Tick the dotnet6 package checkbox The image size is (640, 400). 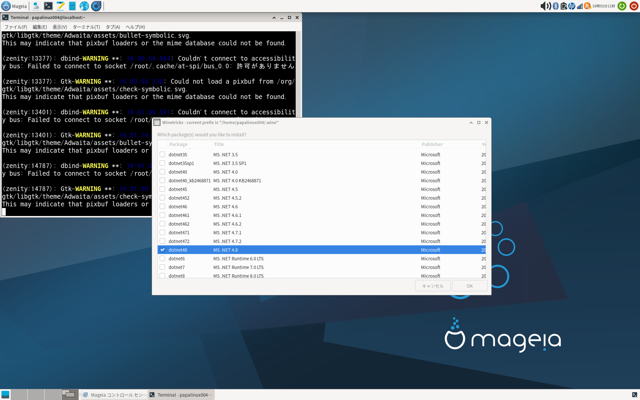162,259
